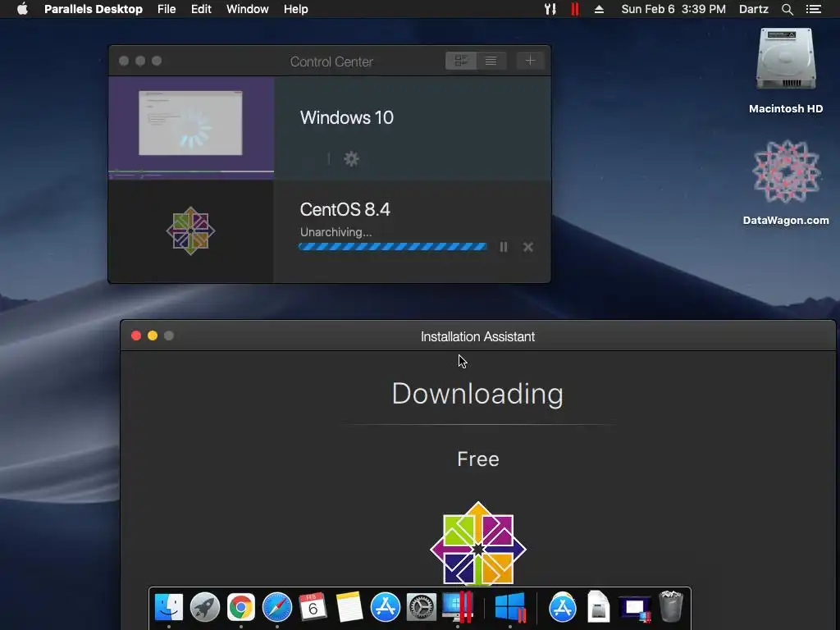Open the Apple menu
This screenshot has width=840, height=630.
click(22, 9)
